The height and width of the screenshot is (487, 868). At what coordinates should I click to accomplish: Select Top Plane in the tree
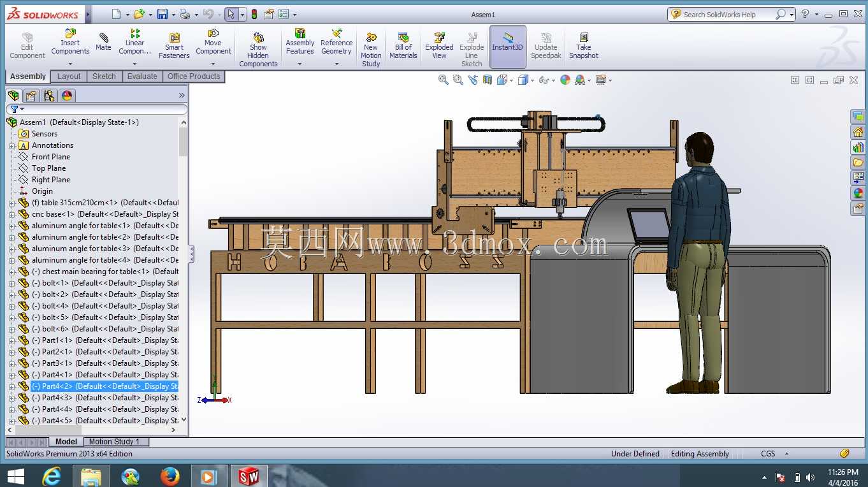coord(48,168)
